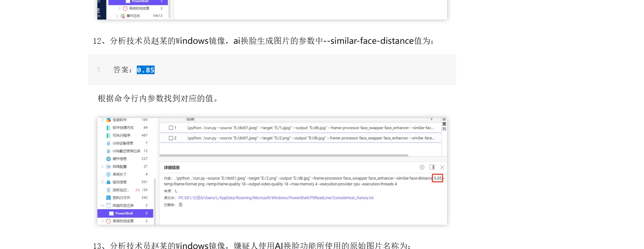Check the checkbox for command row 1
Screen dimensions: 644x249
pos(171,128)
